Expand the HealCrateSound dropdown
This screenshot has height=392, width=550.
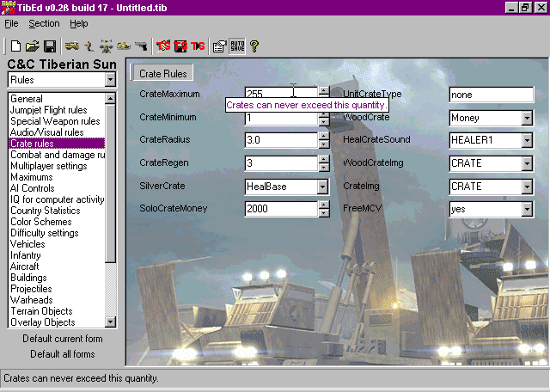[526, 140]
